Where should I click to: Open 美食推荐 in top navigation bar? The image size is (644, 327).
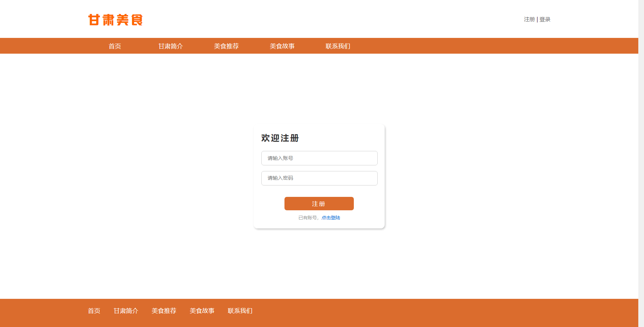coord(226,46)
